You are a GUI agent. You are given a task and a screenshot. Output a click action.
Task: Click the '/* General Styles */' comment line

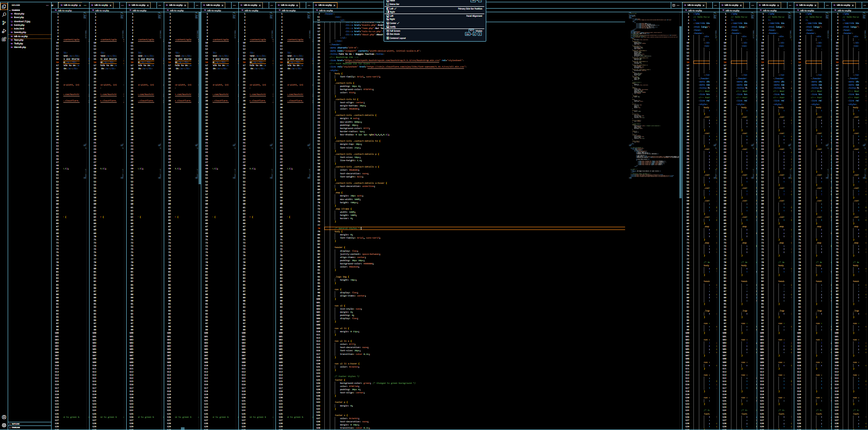click(348, 228)
